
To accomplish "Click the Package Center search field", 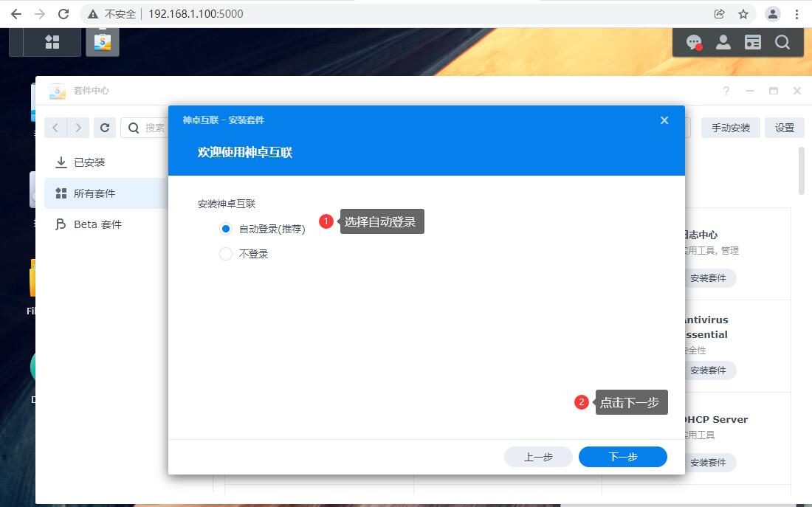I will (x=145, y=128).
